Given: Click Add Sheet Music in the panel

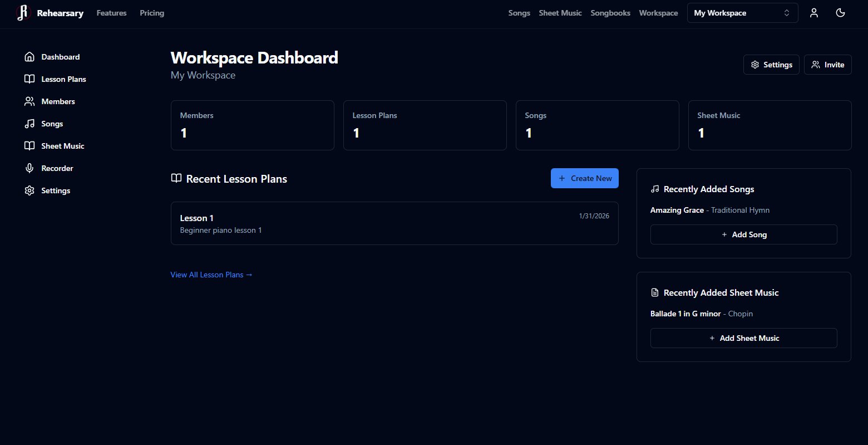Looking at the screenshot, I should point(743,338).
